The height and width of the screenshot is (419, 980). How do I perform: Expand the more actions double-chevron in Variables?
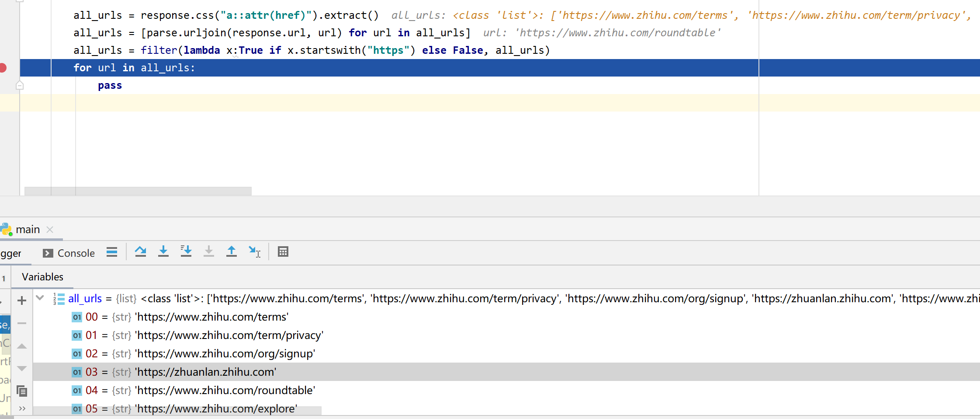(22, 409)
